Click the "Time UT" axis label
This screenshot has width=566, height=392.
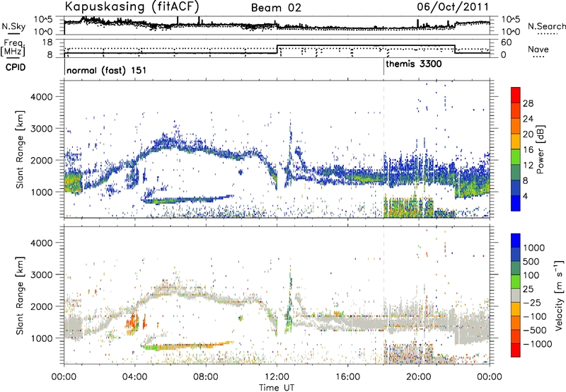[x=277, y=388]
